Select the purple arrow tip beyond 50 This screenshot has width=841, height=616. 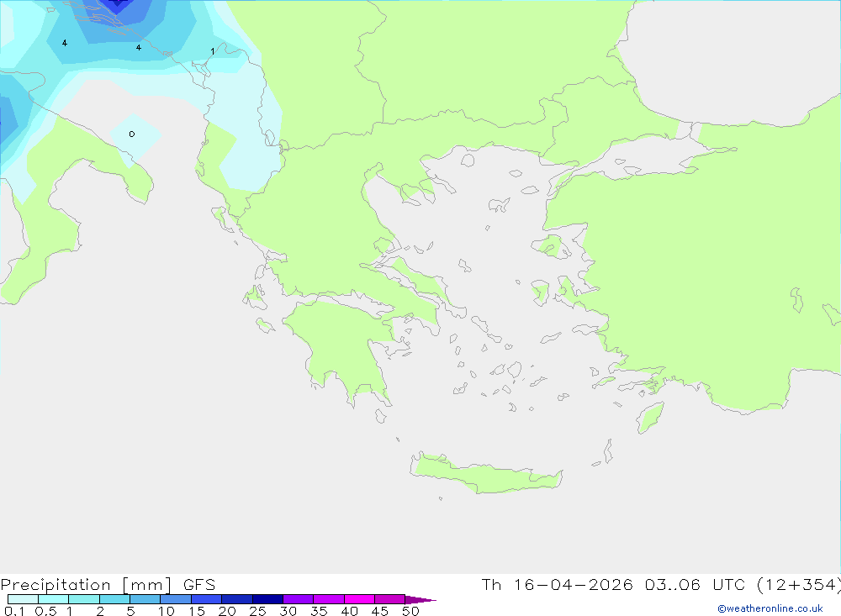coord(420,599)
